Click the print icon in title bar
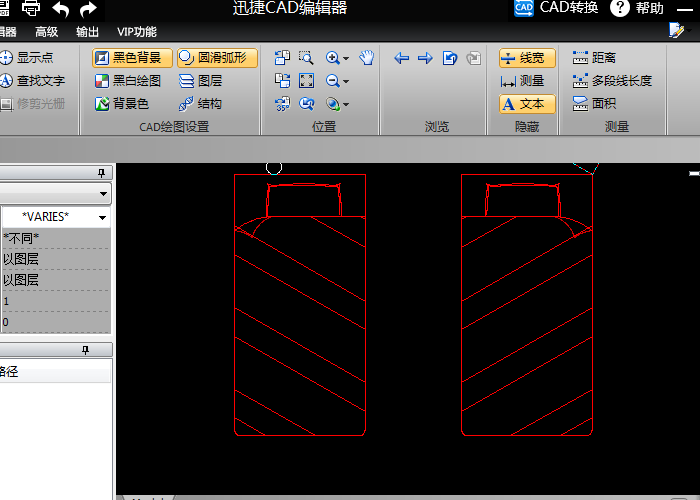Image resolution: width=700 pixels, height=500 pixels. click(31, 9)
